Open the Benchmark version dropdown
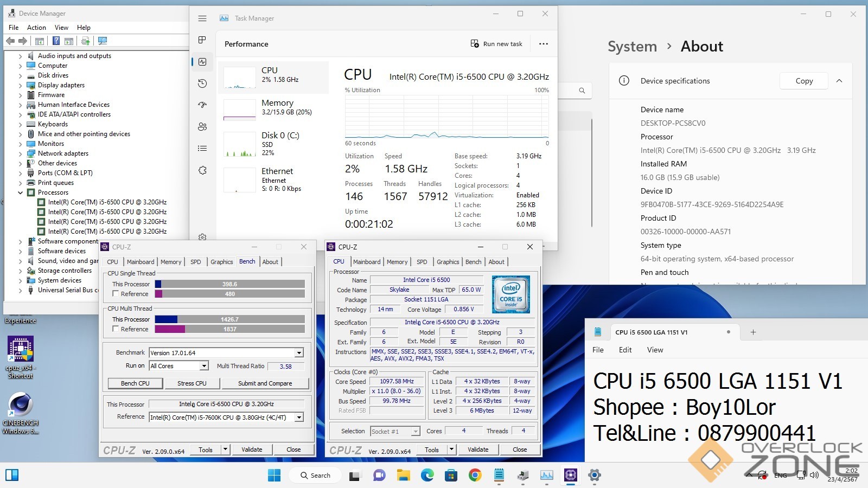 [x=299, y=353]
